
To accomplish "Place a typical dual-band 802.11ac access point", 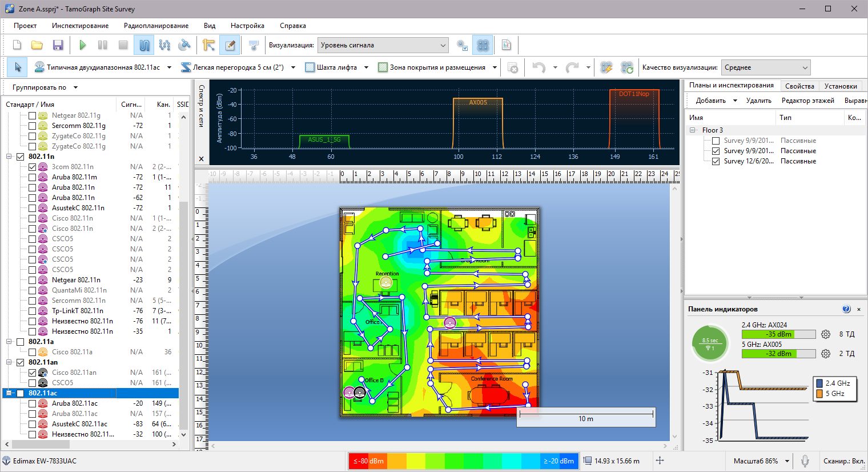I will pyautogui.click(x=97, y=67).
